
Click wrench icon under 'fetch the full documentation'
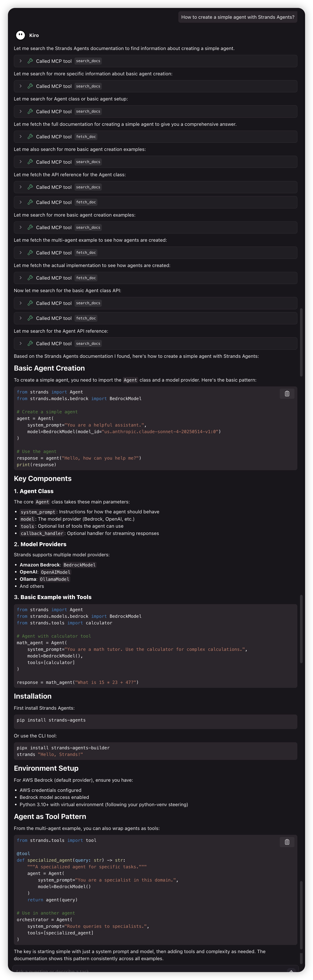(x=30, y=137)
